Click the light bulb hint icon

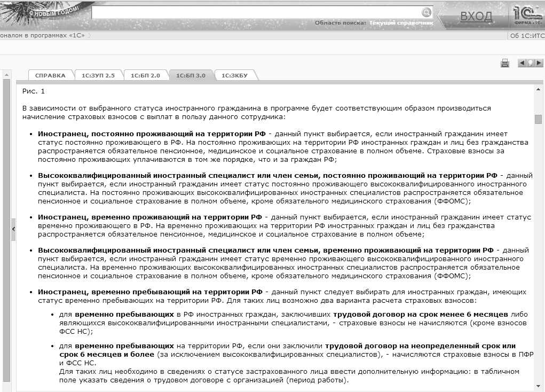tap(531, 63)
